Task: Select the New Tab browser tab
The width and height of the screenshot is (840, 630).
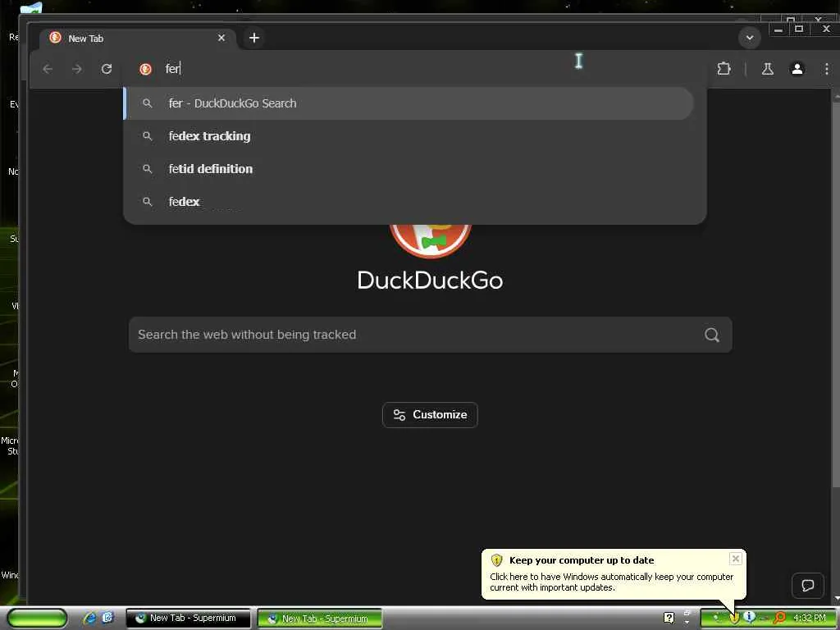Action: click(x=138, y=39)
